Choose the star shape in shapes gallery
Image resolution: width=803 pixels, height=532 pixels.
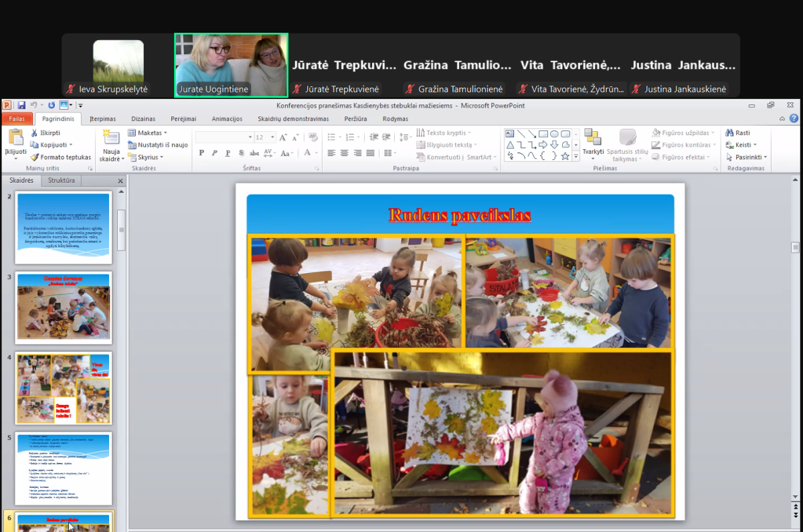pyautogui.click(x=565, y=156)
